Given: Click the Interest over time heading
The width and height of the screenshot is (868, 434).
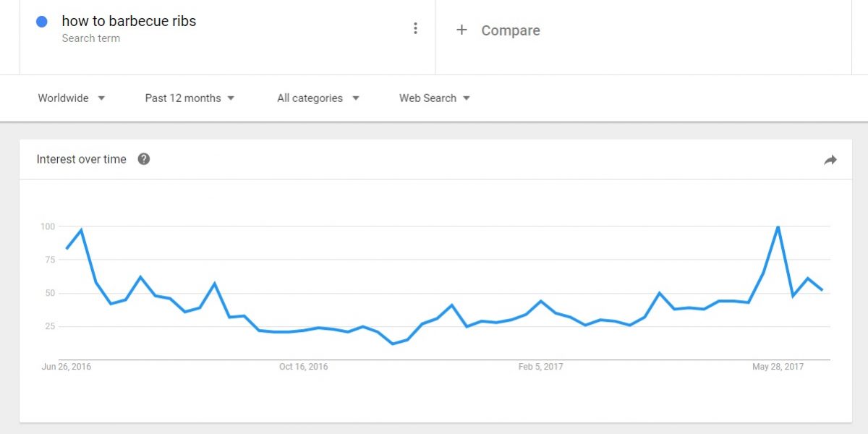Looking at the screenshot, I should (82, 159).
